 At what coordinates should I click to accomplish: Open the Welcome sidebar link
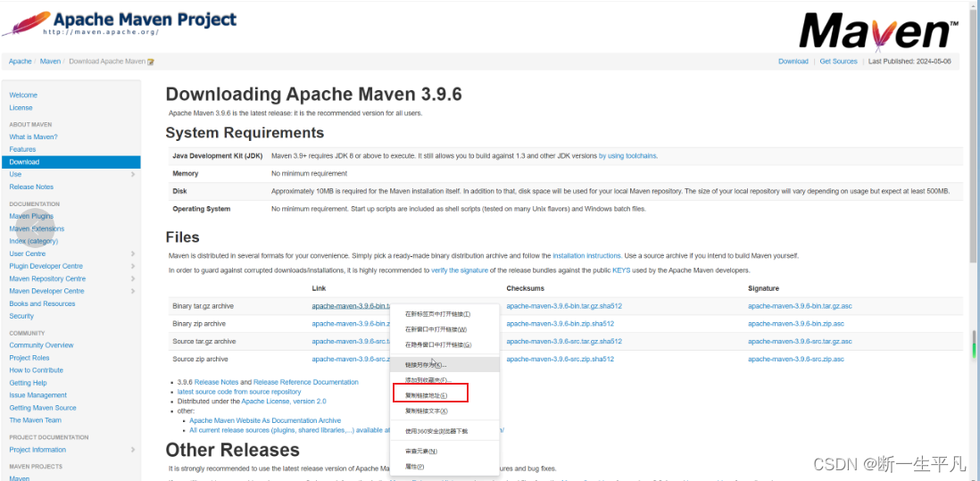[23, 95]
